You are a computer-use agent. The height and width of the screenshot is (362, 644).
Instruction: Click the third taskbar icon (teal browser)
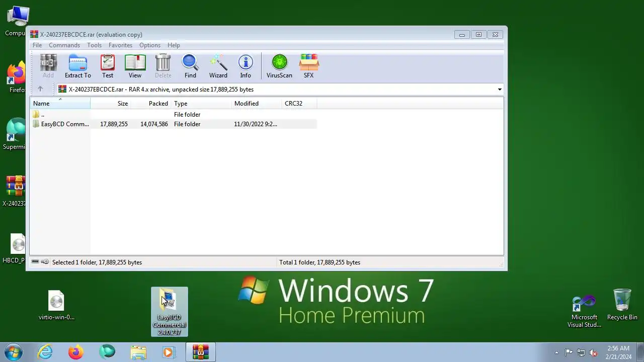tap(107, 352)
